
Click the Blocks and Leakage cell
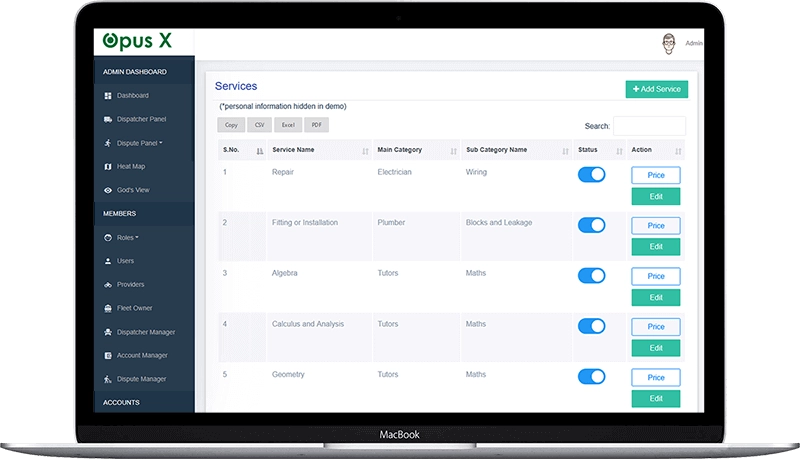[498, 222]
